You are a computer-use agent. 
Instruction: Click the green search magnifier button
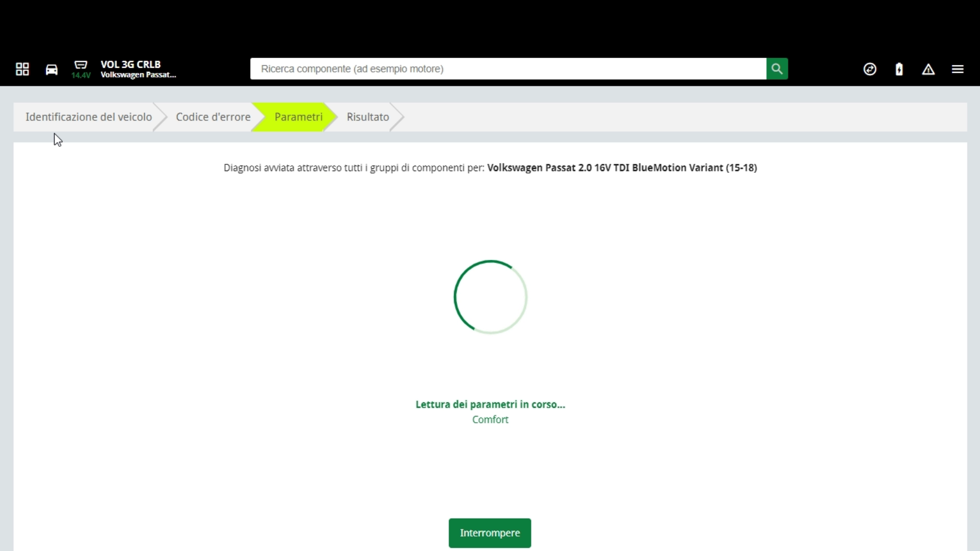point(777,69)
